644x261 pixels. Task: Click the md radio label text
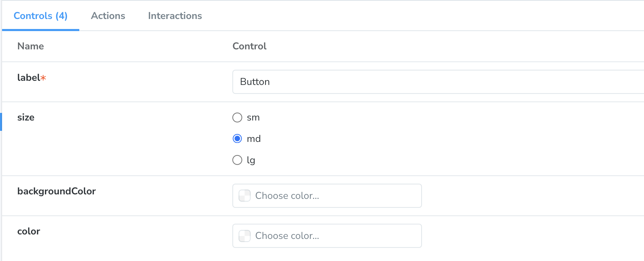tap(254, 139)
